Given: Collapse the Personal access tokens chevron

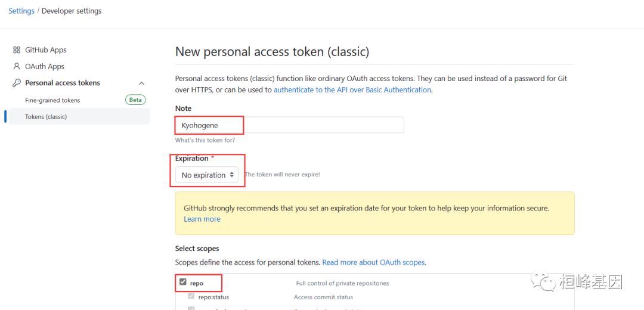Looking at the screenshot, I should (141, 83).
